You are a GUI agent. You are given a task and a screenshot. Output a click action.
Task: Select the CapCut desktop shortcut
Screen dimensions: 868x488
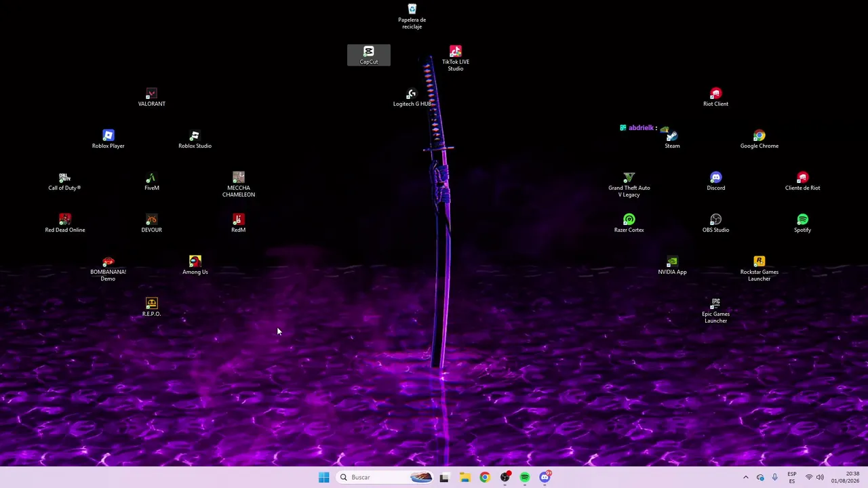tap(368, 55)
